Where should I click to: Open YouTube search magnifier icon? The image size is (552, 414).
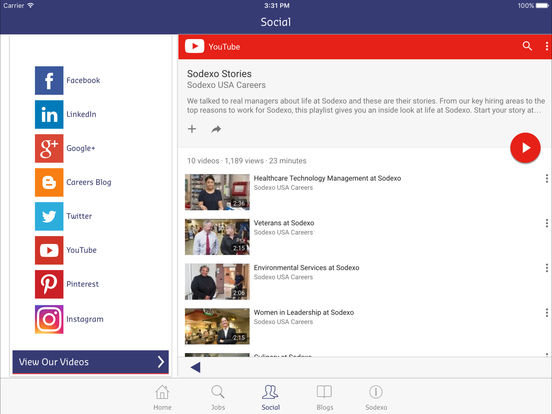(x=527, y=46)
